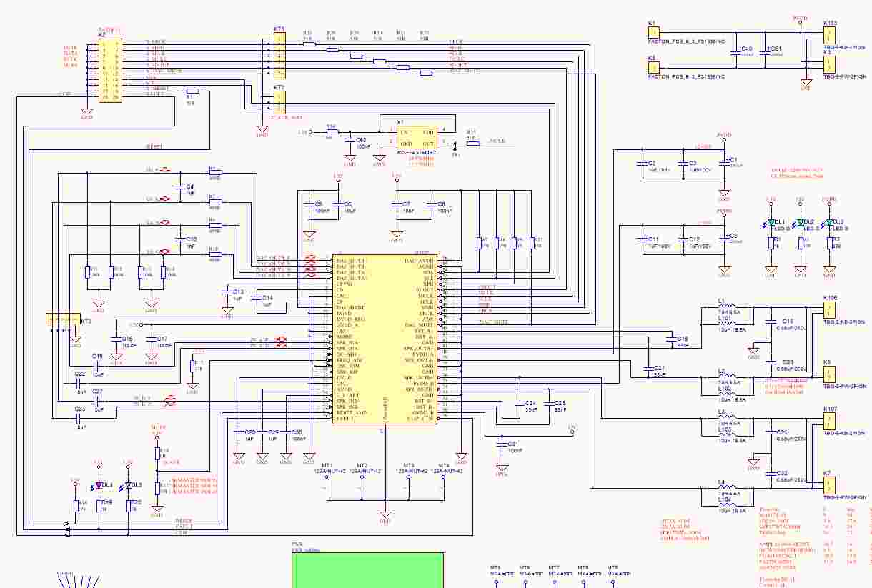Select LED DL2 symbol

click(x=801, y=222)
